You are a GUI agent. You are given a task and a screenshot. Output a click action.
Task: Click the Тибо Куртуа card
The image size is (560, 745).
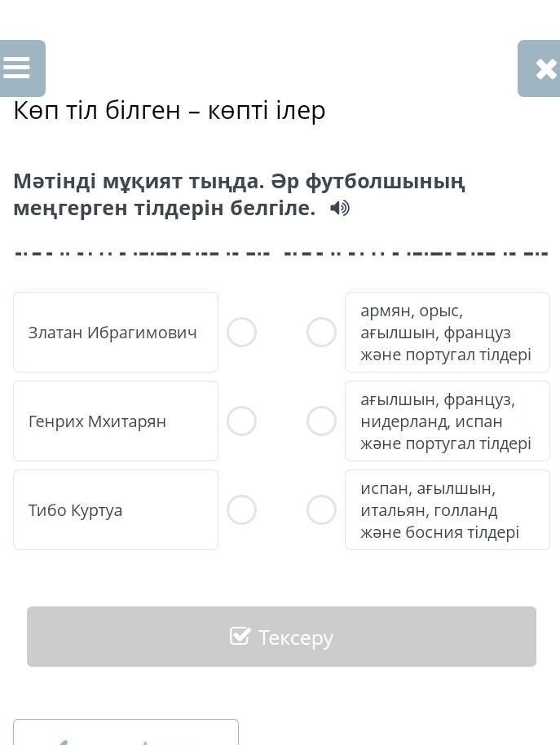(115, 510)
